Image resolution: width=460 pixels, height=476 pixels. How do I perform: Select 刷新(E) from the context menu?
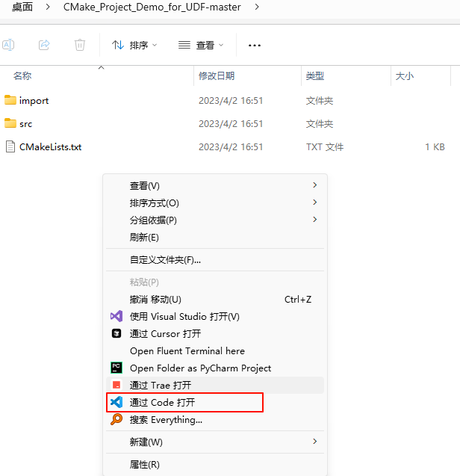tap(144, 238)
